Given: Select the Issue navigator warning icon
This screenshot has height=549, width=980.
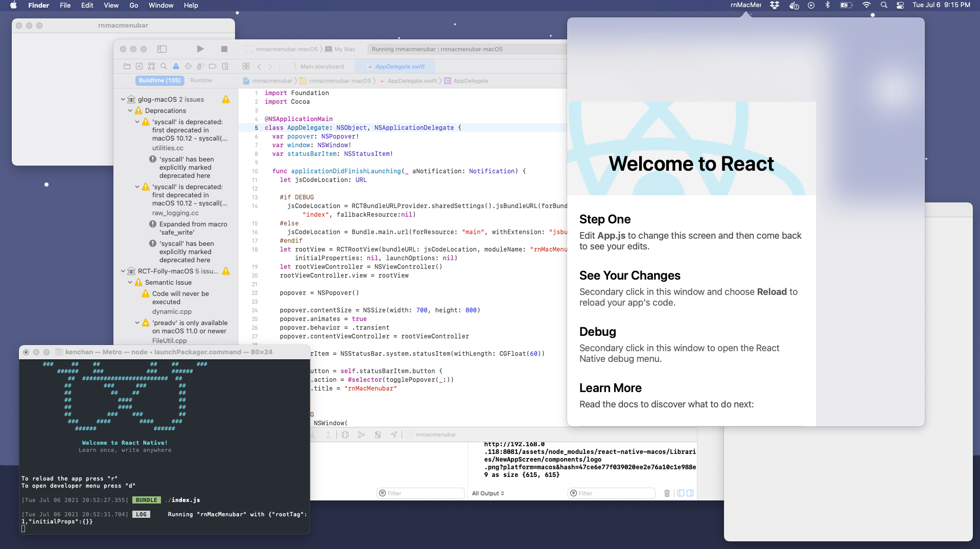Looking at the screenshot, I should [176, 66].
